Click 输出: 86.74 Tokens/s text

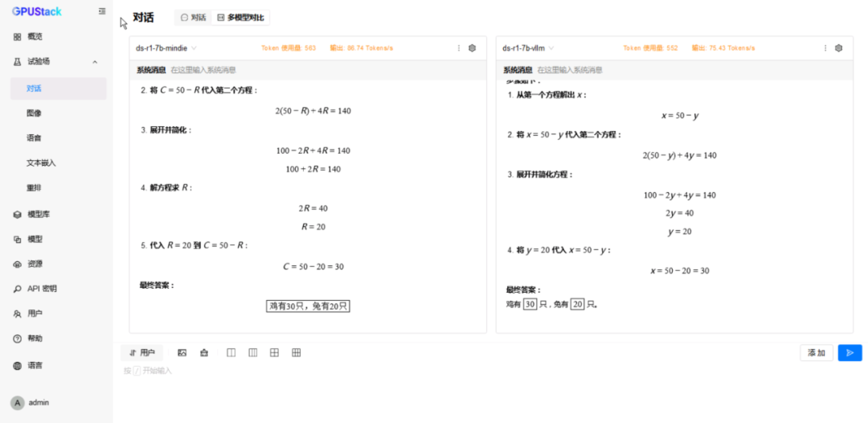tap(362, 48)
